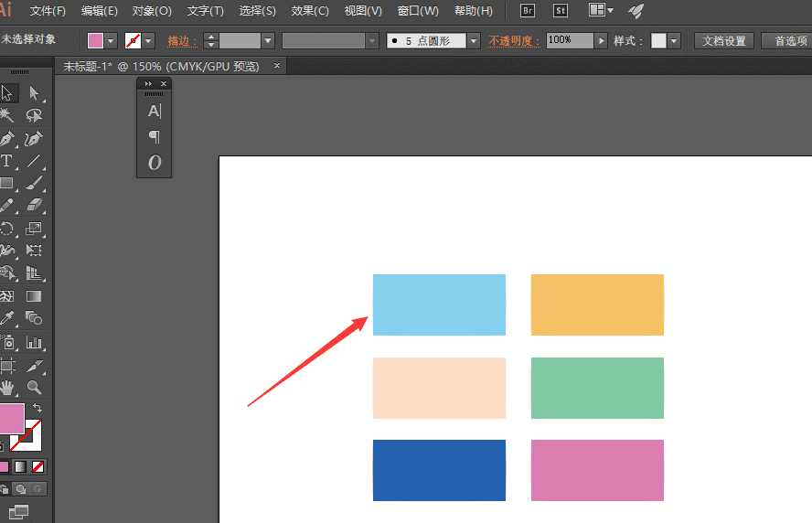Open the 5 点圆形 brush dropdown
This screenshot has height=523, width=812.
(x=473, y=41)
